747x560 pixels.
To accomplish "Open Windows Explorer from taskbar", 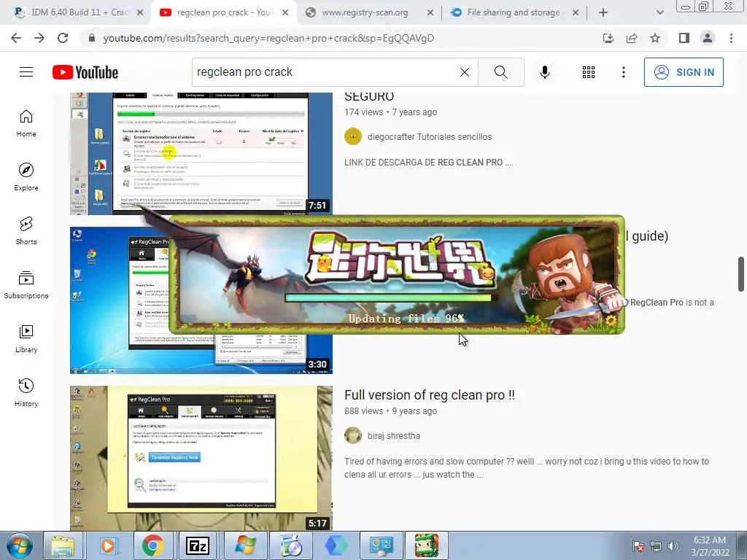I will pyautogui.click(x=63, y=545).
